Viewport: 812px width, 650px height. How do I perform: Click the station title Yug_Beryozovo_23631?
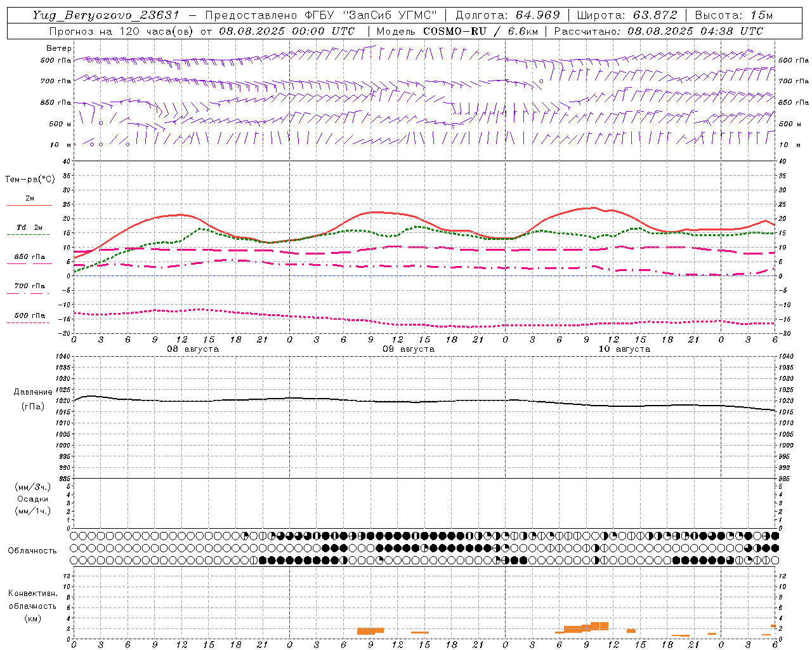tap(106, 15)
